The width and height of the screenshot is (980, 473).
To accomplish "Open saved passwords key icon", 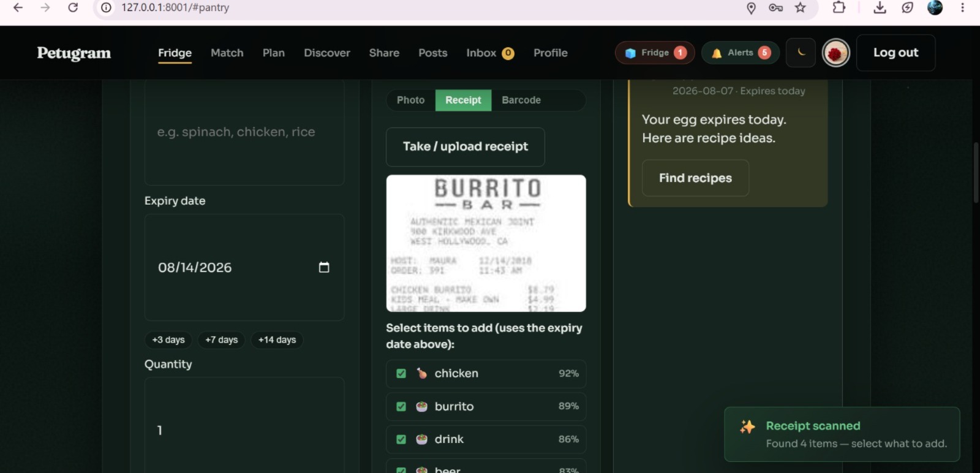I will [775, 7].
